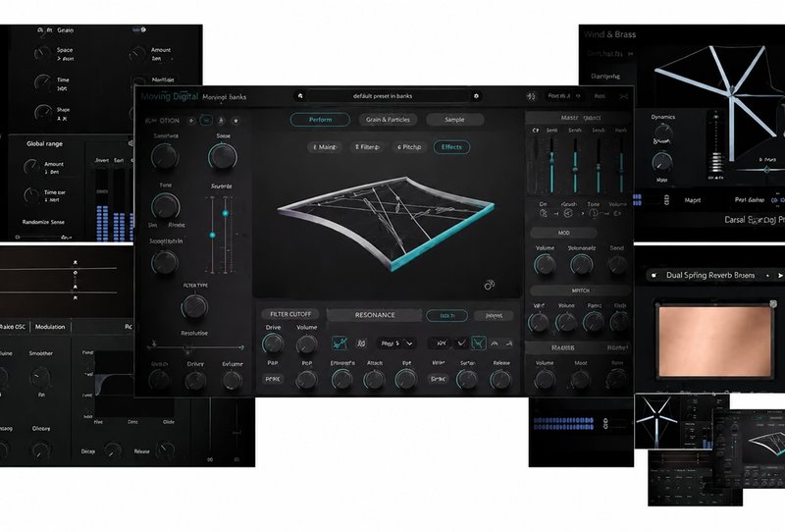Toggle the small button under the Pop label, left of the Pop knob
Screen dimensions: 785x532
(273, 379)
